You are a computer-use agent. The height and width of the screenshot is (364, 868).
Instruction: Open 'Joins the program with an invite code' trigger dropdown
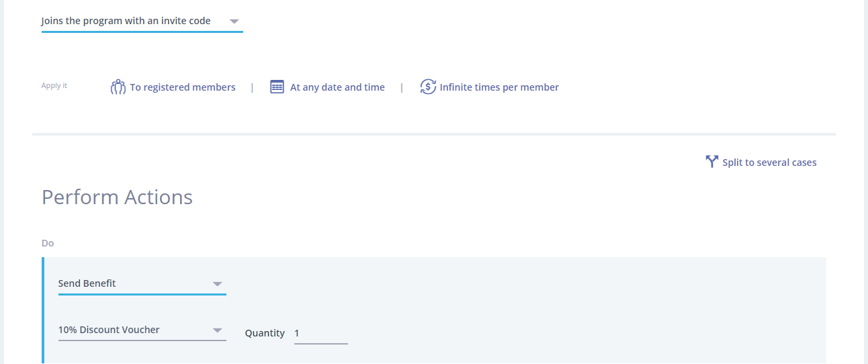[x=126, y=21]
